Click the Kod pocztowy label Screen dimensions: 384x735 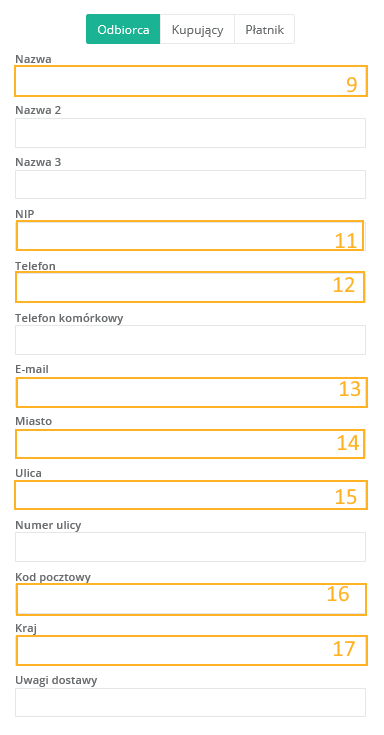(53, 577)
